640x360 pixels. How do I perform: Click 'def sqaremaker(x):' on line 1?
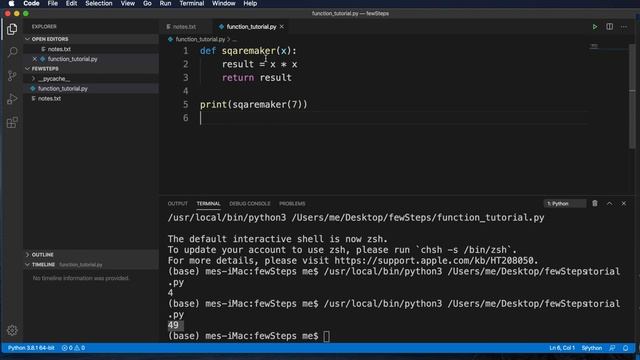pyautogui.click(x=248, y=51)
